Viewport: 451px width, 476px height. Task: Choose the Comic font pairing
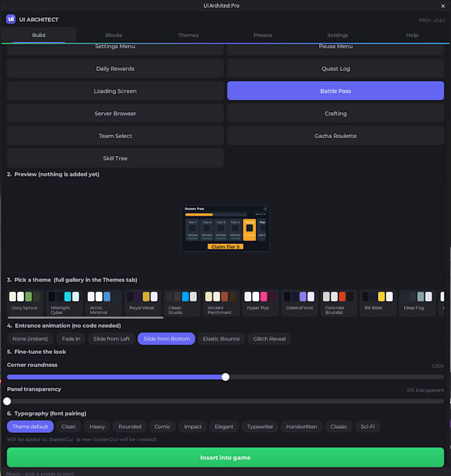(162, 426)
